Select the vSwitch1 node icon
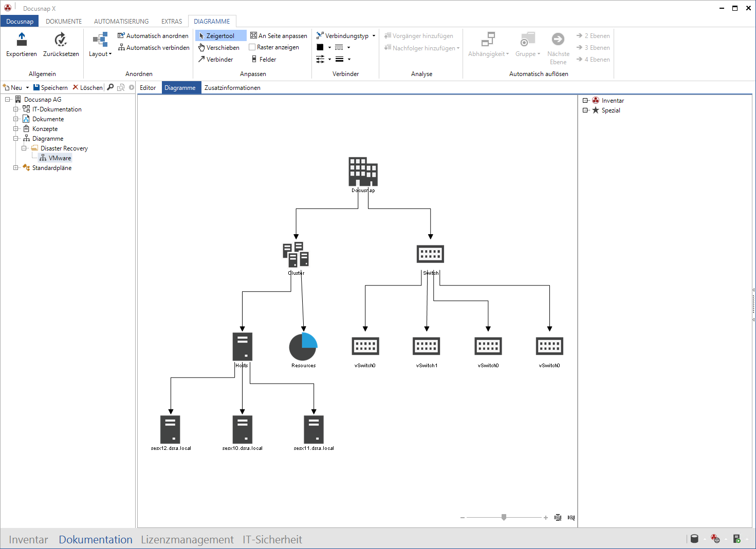756x549 pixels. coord(427,346)
